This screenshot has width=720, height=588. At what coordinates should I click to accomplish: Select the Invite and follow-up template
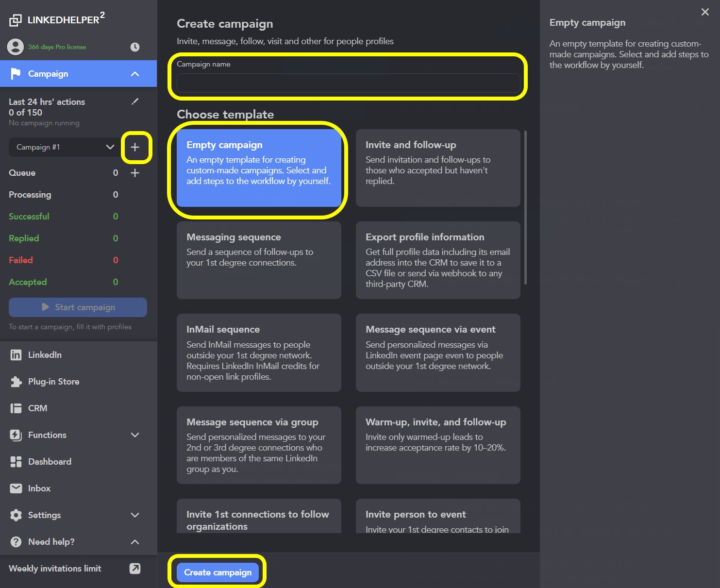click(438, 168)
